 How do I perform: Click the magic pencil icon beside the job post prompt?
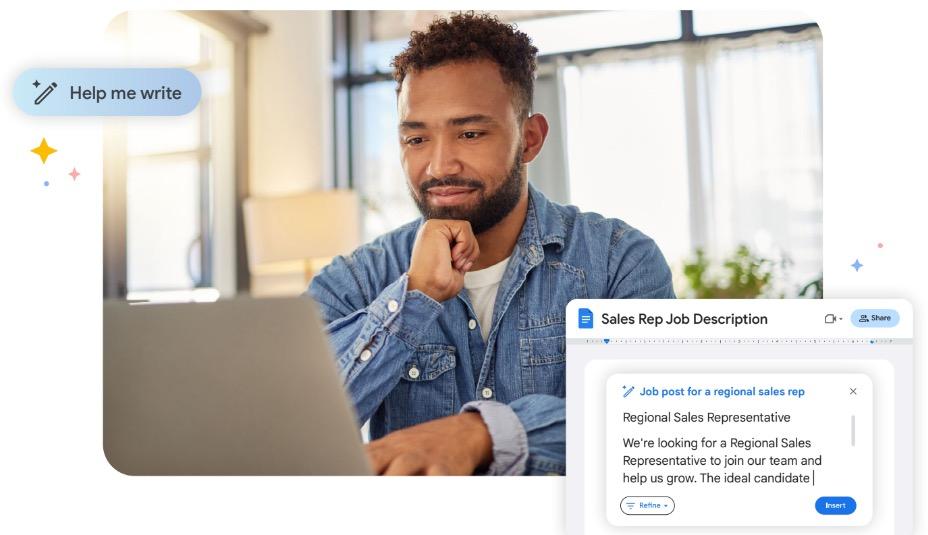pyautogui.click(x=628, y=391)
